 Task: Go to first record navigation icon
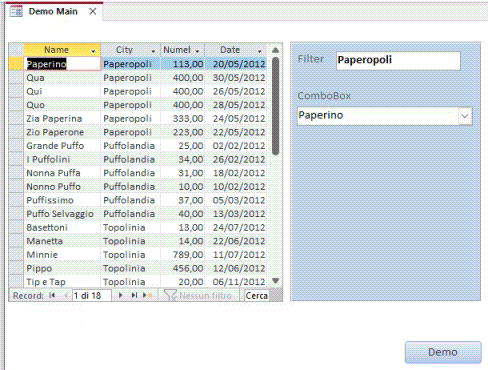click(x=52, y=295)
